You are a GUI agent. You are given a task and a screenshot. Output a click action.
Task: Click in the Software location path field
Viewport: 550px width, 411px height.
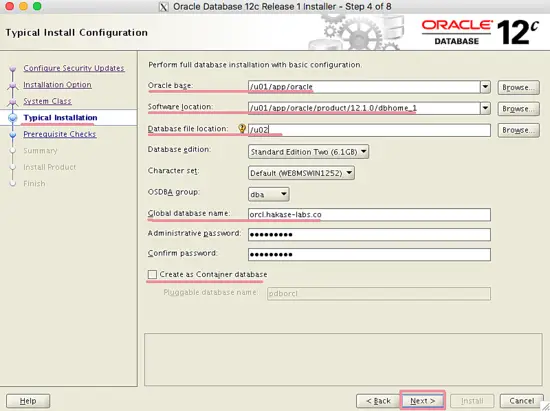[x=364, y=108]
